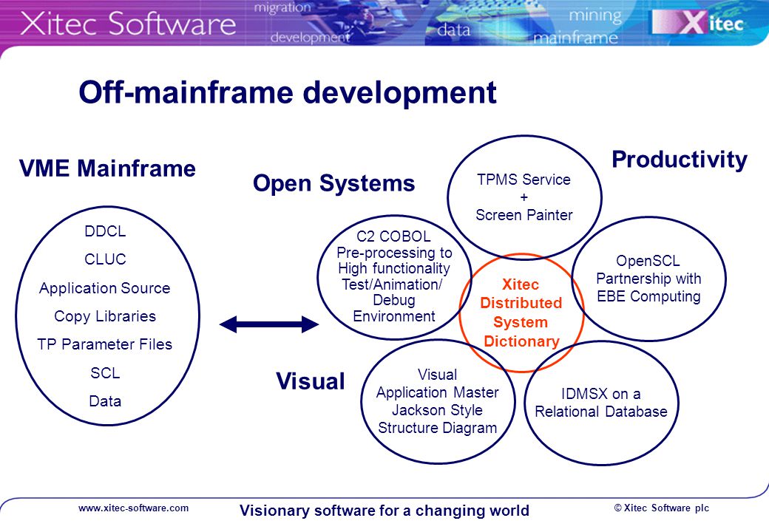Click the 'development' word in the banner
This screenshot has height=532, width=769.
[x=310, y=37]
